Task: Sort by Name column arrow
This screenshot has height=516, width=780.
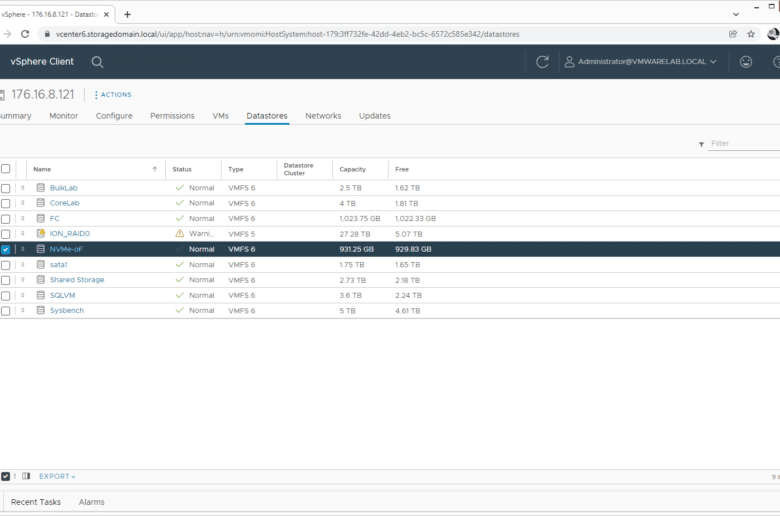Action: coord(155,169)
